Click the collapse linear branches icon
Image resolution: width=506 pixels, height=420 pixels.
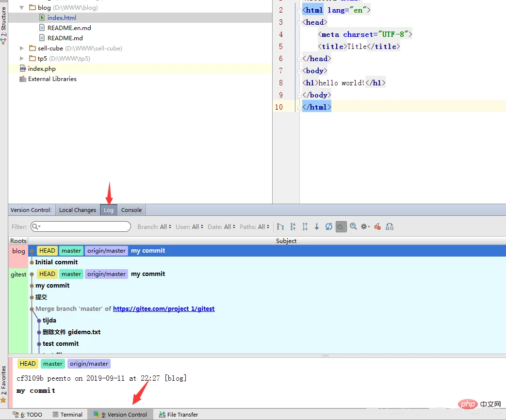(x=293, y=226)
